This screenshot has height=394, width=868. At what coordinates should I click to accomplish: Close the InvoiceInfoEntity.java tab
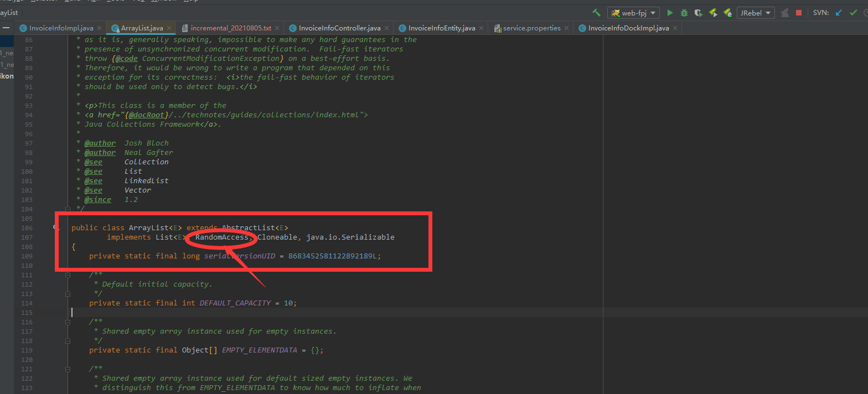tap(482, 28)
